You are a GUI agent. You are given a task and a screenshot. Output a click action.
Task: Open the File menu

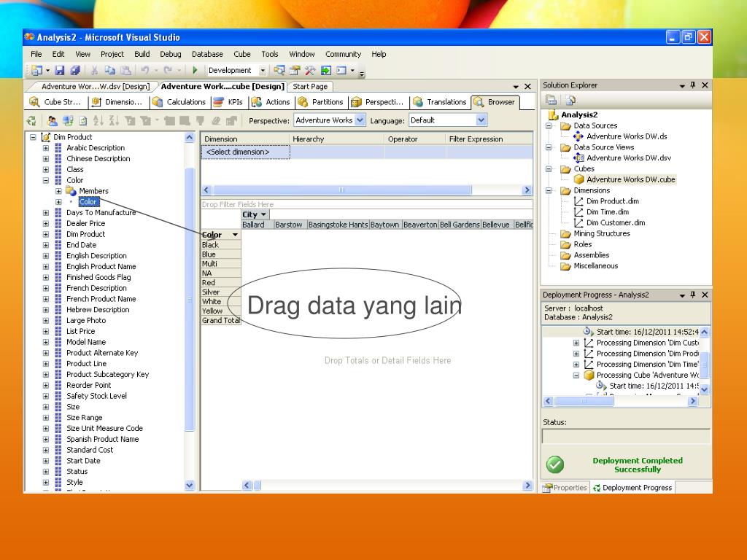coord(36,54)
